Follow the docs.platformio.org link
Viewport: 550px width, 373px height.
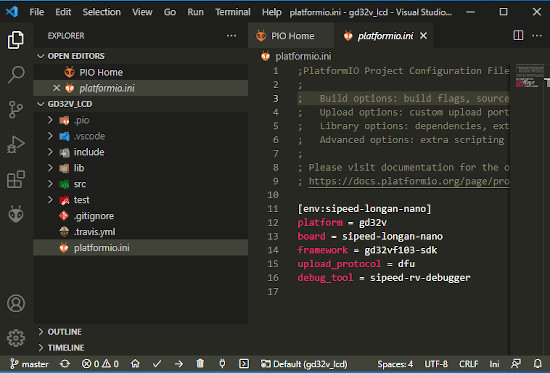[409, 181]
